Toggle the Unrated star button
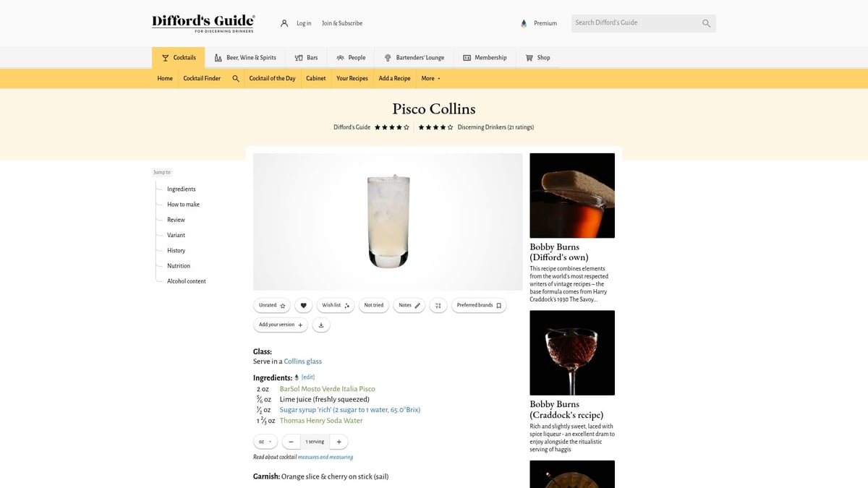 272,305
